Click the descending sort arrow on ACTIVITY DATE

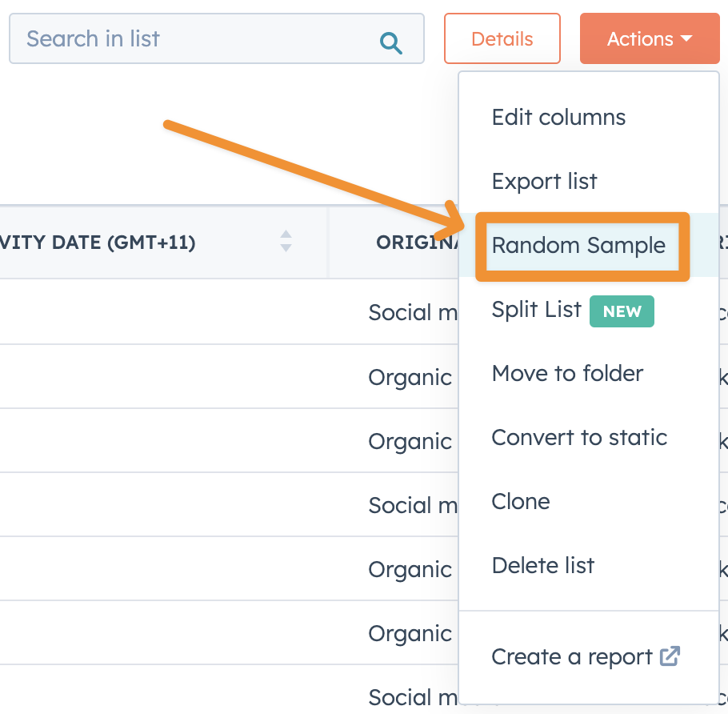[286, 248]
